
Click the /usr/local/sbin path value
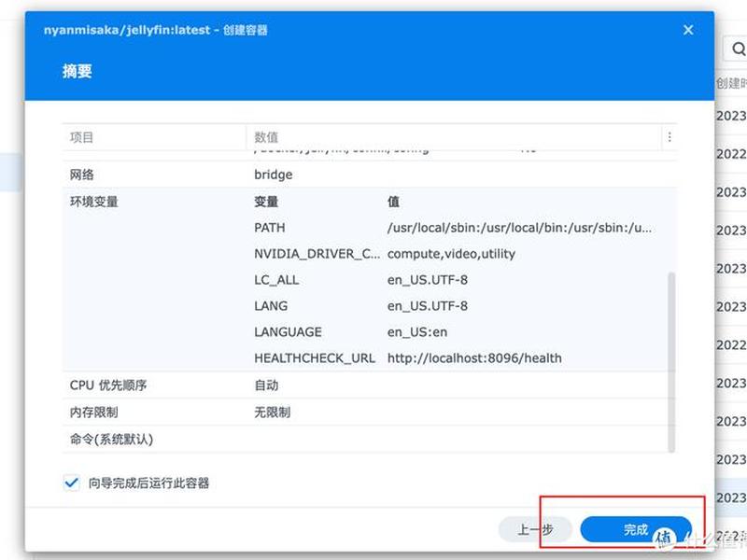pos(519,228)
